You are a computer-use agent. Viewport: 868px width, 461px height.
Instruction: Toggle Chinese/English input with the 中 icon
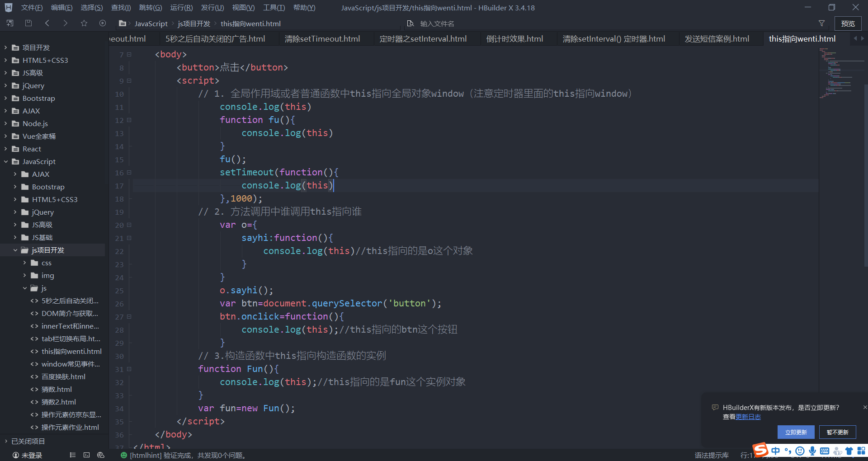776,451
